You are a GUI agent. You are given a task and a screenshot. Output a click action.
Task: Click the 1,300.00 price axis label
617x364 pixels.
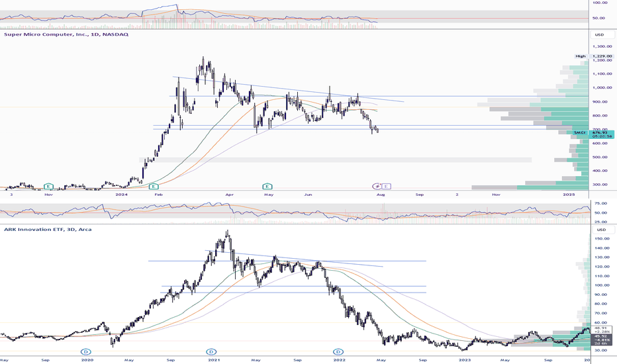point(602,46)
